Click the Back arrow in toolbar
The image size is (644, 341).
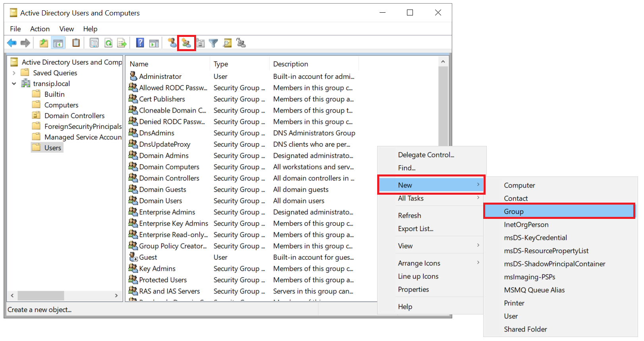tap(12, 43)
